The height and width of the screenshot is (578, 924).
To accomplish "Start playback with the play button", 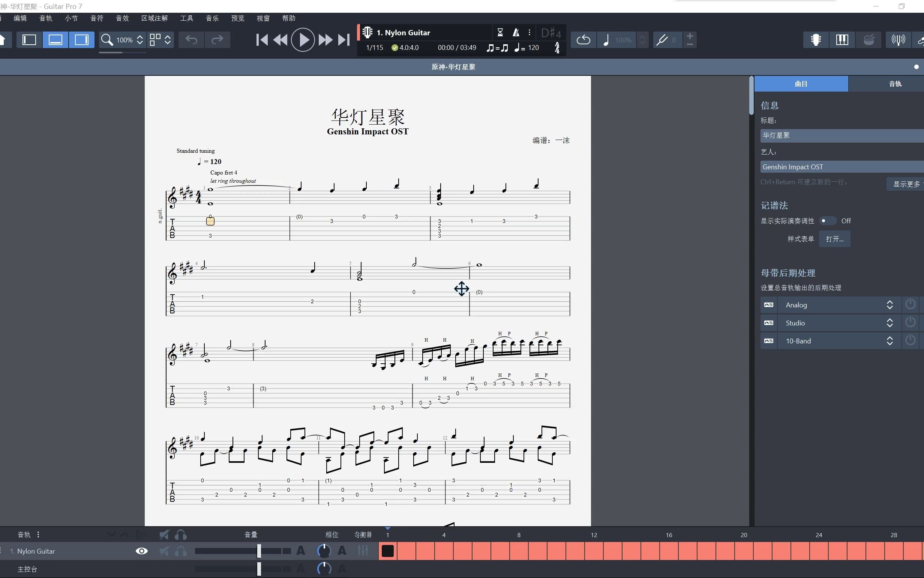I will 303,40.
